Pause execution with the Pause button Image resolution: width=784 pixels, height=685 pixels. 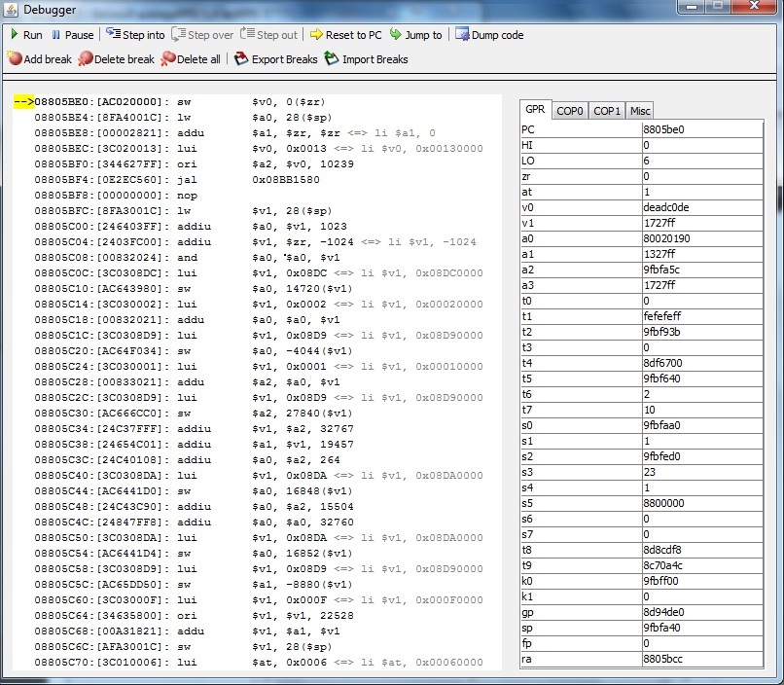(72, 35)
